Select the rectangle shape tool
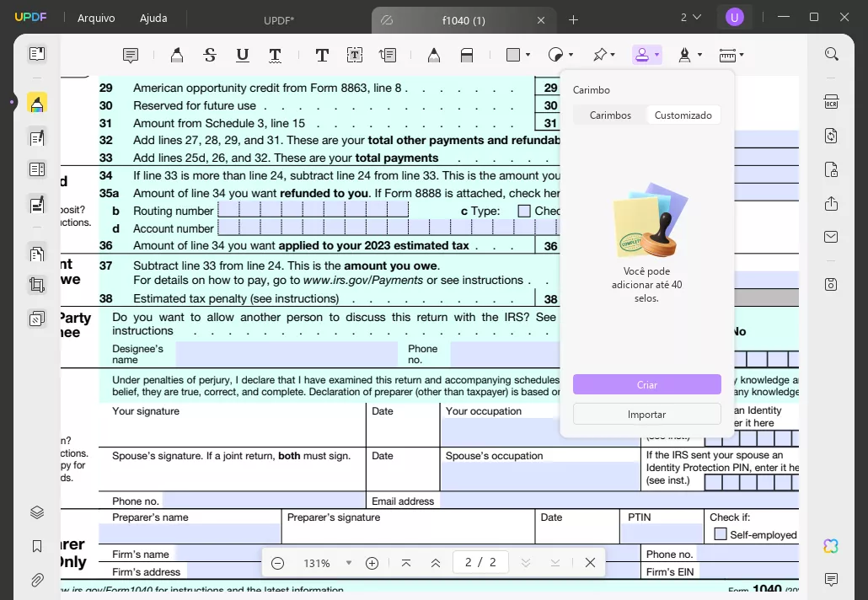 click(x=513, y=55)
